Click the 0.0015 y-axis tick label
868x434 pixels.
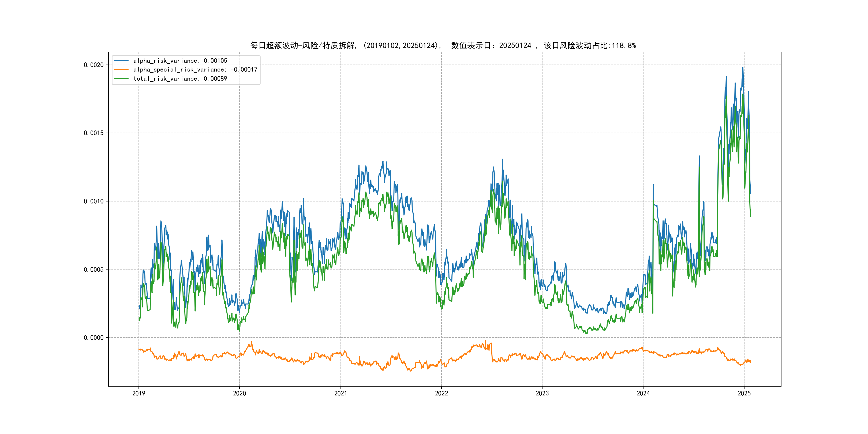94,133
